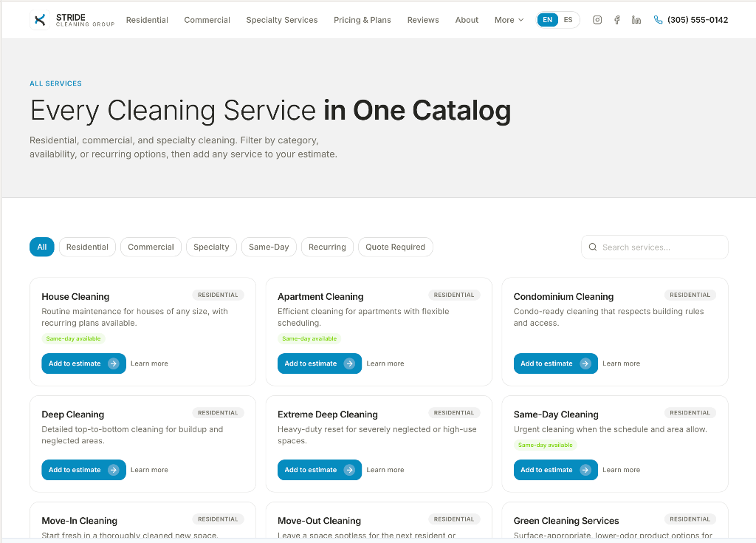Click the arrow icon on Apartment Cleaning's Add to estimate
The height and width of the screenshot is (543, 756).
(349, 363)
